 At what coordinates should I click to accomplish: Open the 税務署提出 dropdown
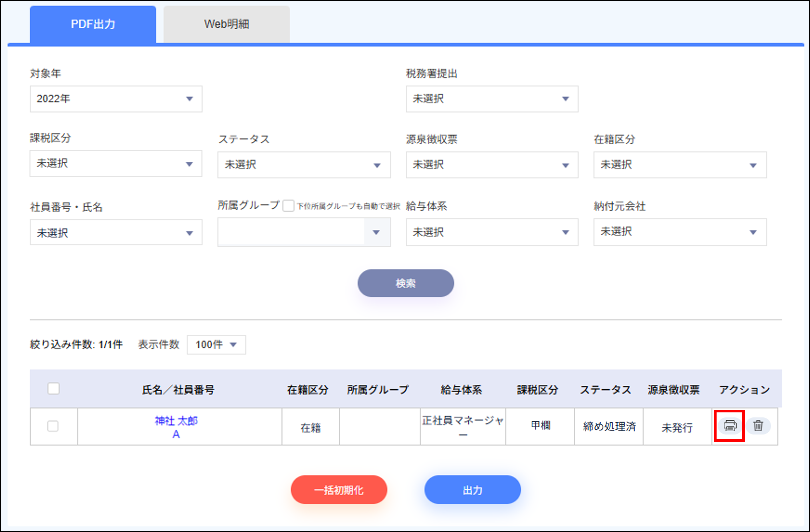click(492, 99)
